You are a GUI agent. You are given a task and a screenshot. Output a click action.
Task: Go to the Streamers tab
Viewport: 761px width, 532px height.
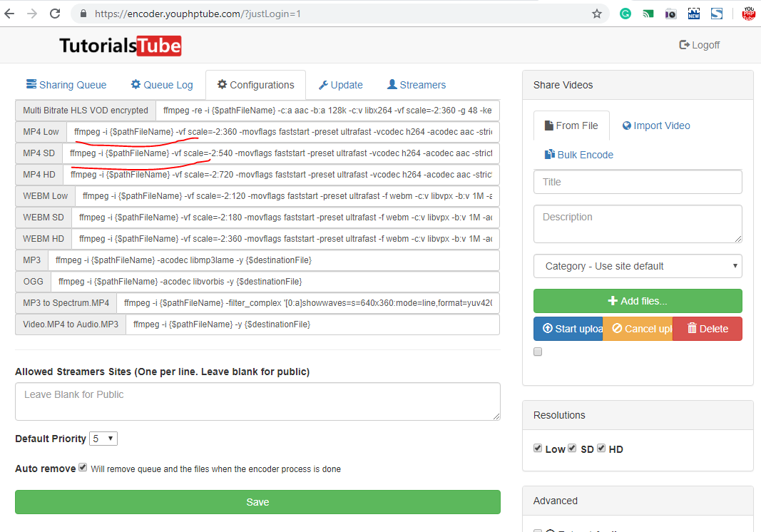point(417,85)
